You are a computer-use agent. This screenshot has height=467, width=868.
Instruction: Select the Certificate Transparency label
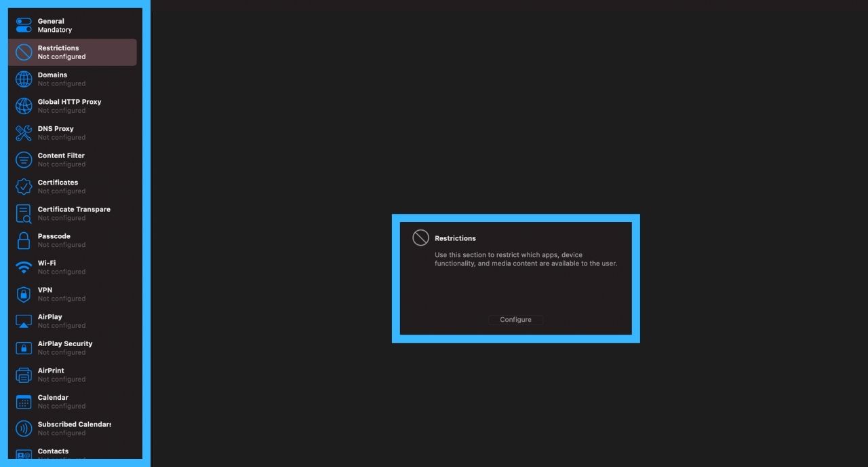click(74, 209)
